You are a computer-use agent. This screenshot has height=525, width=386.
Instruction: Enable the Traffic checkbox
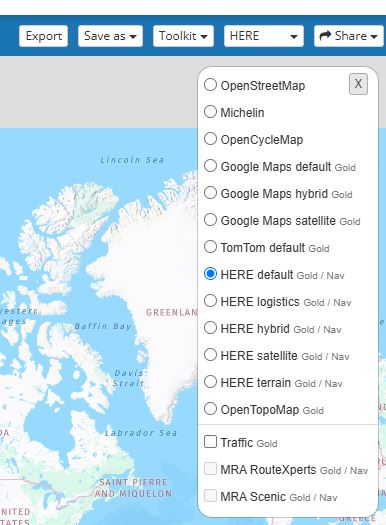click(x=210, y=442)
